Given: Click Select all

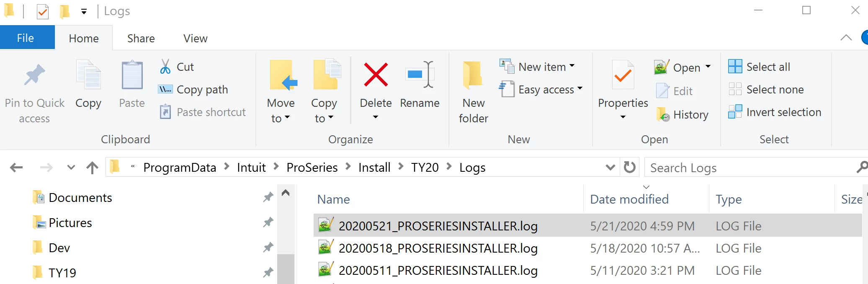Looking at the screenshot, I should [759, 67].
